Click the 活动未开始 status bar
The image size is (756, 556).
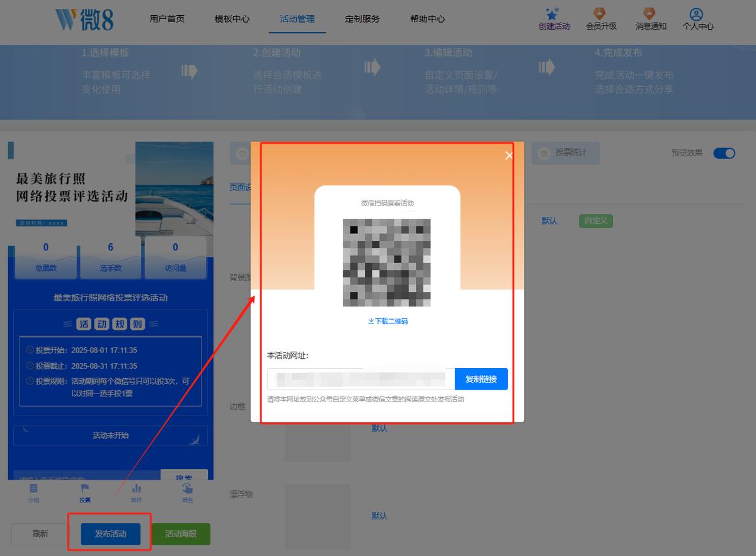[110, 435]
